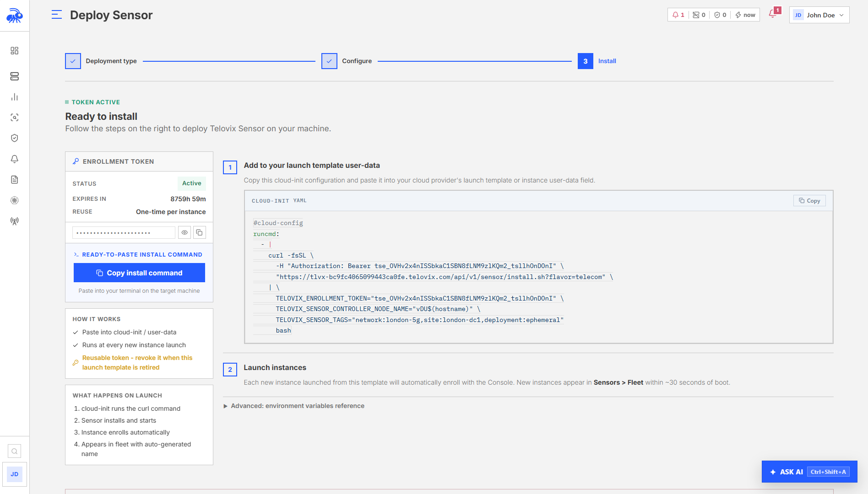The width and height of the screenshot is (868, 494).
Task: Open the dashboard grid sidebar icon
Action: tap(15, 50)
